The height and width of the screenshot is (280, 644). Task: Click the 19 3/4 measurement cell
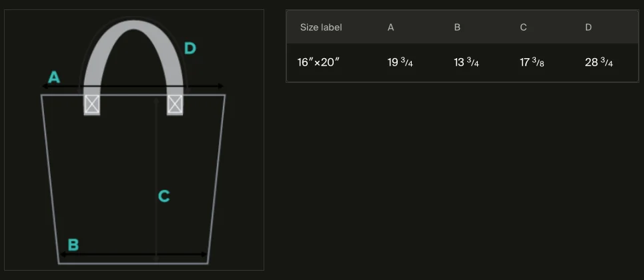pyautogui.click(x=400, y=63)
